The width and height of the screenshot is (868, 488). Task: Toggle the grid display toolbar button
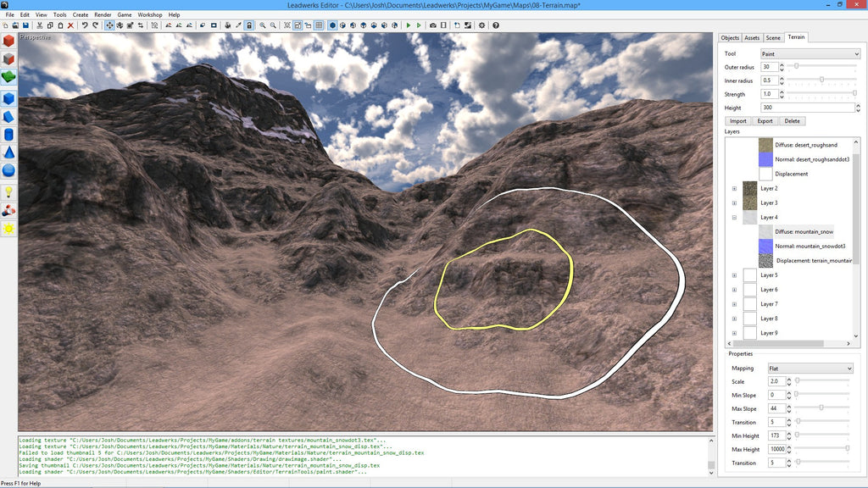[x=319, y=25]
